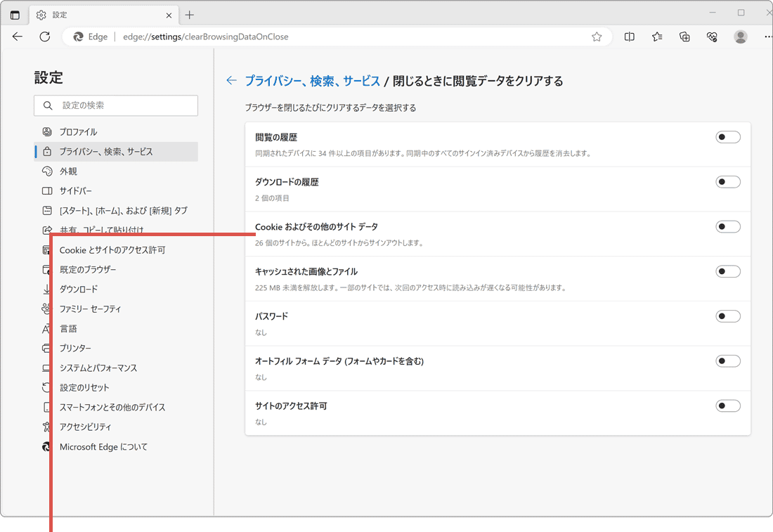This screenshot has height=532, width=773.
Task: Enable the キャッシュされた画像とファイル toggle
Action: [728, 271]
